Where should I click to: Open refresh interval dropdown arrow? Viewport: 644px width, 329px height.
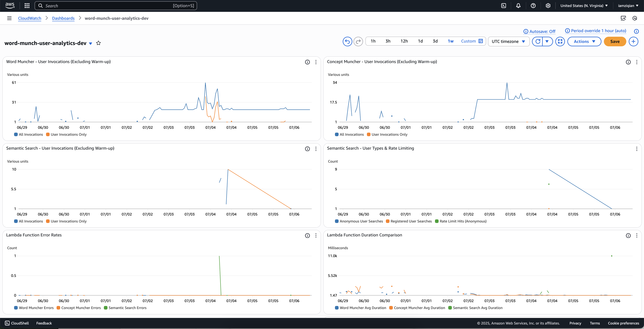[547, 41]
